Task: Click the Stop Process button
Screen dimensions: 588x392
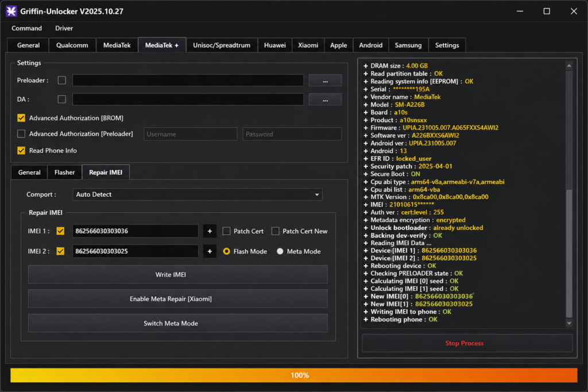Action: coord(467,343)
